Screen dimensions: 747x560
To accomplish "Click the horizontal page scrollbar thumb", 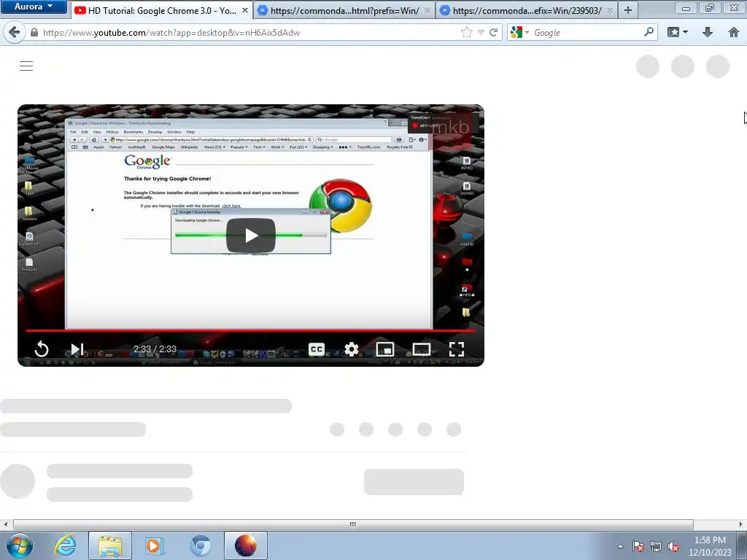I will pos(353,524).
